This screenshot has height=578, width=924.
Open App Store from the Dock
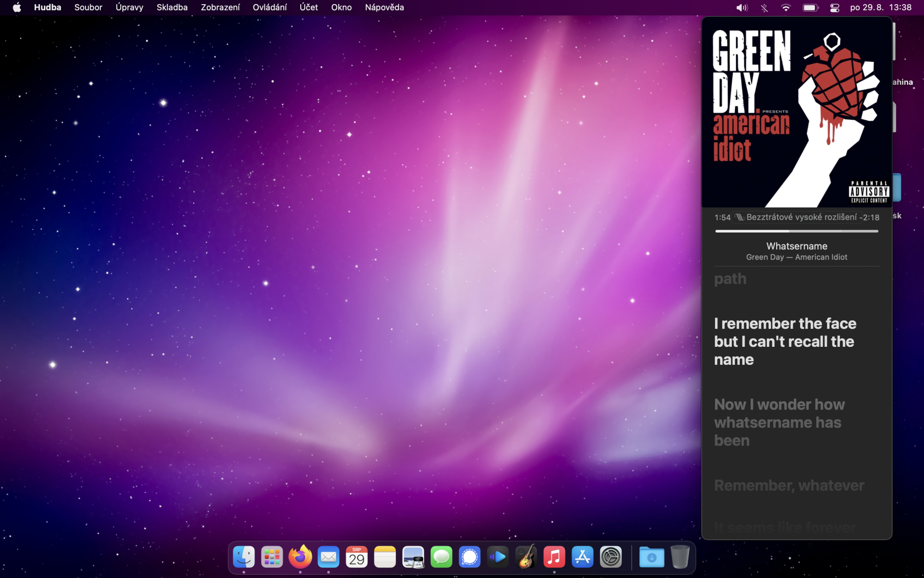coord(583,557)
